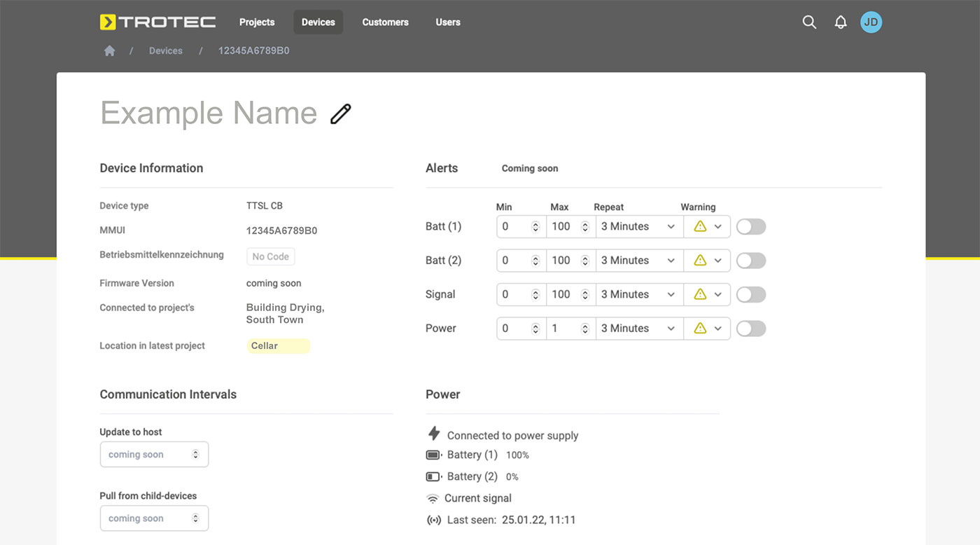Image resolution: width=980 pixels, height=545 pixels.
Task: Click the lightning bolt power supply icon
Action: tap(434, 434)
